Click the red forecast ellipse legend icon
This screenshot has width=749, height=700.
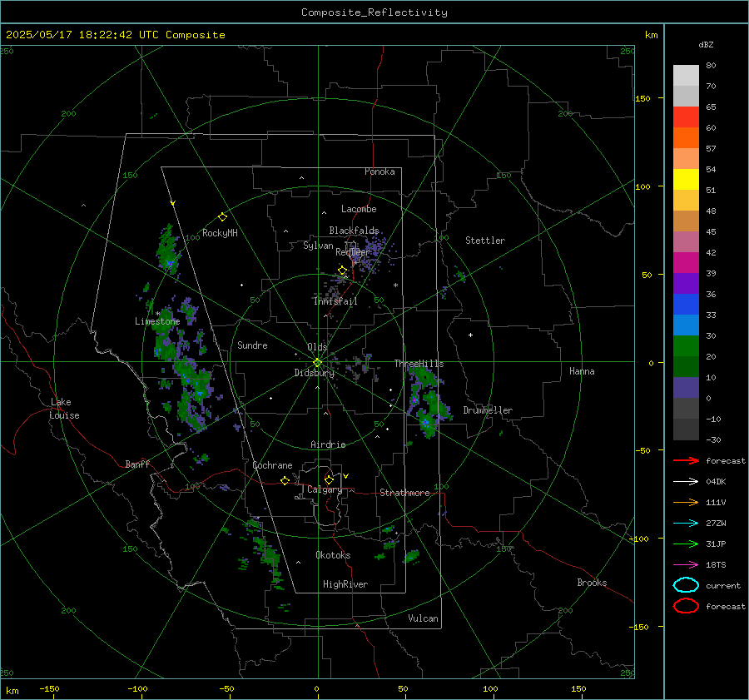point(686,606)
